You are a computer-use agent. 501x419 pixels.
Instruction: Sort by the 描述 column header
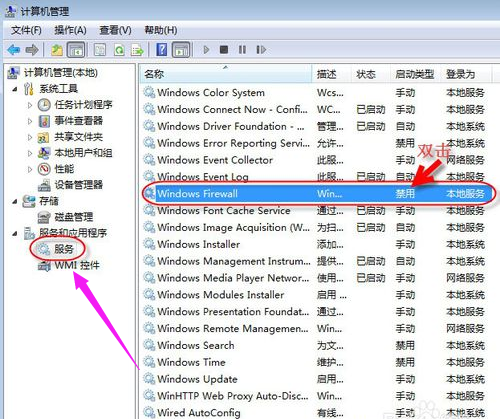[x=332, y=74]
